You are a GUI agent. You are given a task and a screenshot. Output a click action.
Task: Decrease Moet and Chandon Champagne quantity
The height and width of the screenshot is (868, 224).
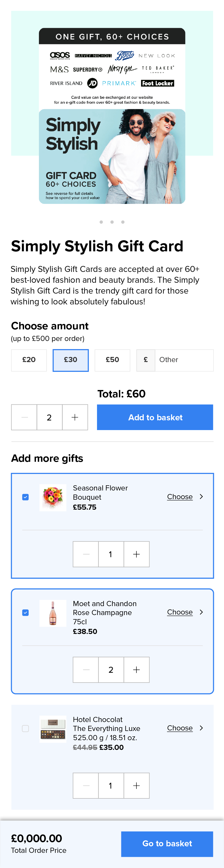(x=86, y=669)
